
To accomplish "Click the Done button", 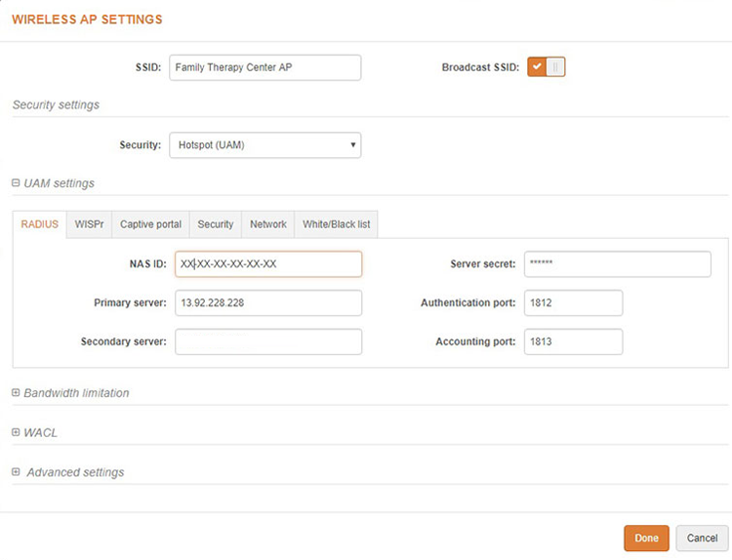I will [646, 539].
